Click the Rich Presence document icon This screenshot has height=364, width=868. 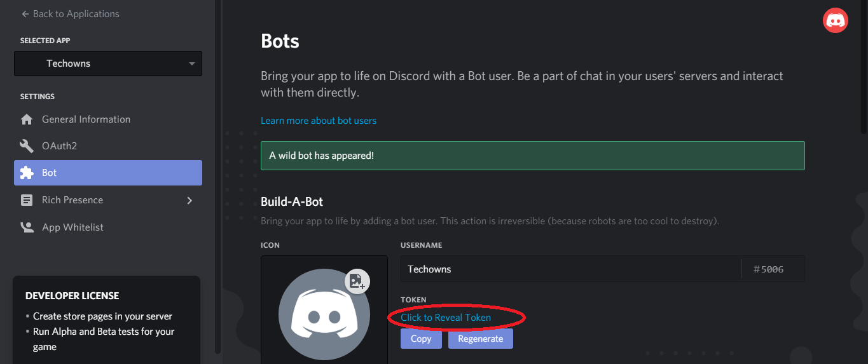27,200
